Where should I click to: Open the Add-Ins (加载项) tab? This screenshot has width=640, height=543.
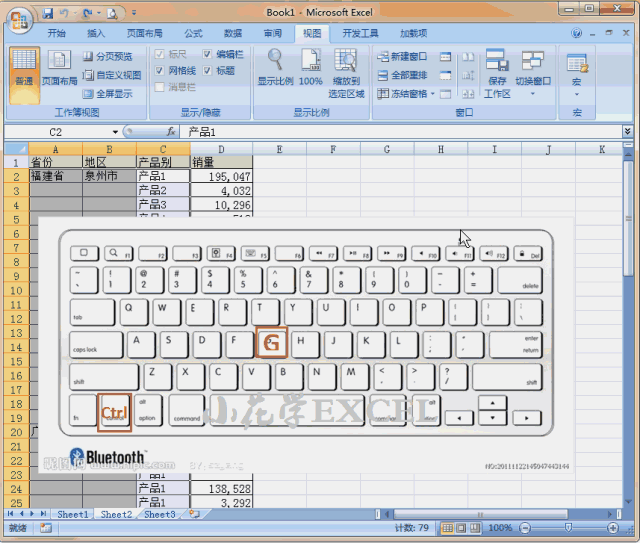click(x=413, y=33)
